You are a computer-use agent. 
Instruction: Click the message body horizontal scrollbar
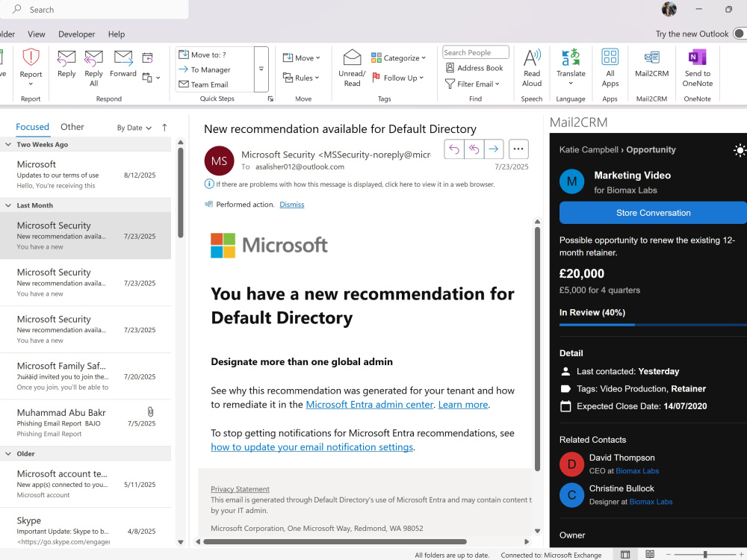[x=335, y=541]
